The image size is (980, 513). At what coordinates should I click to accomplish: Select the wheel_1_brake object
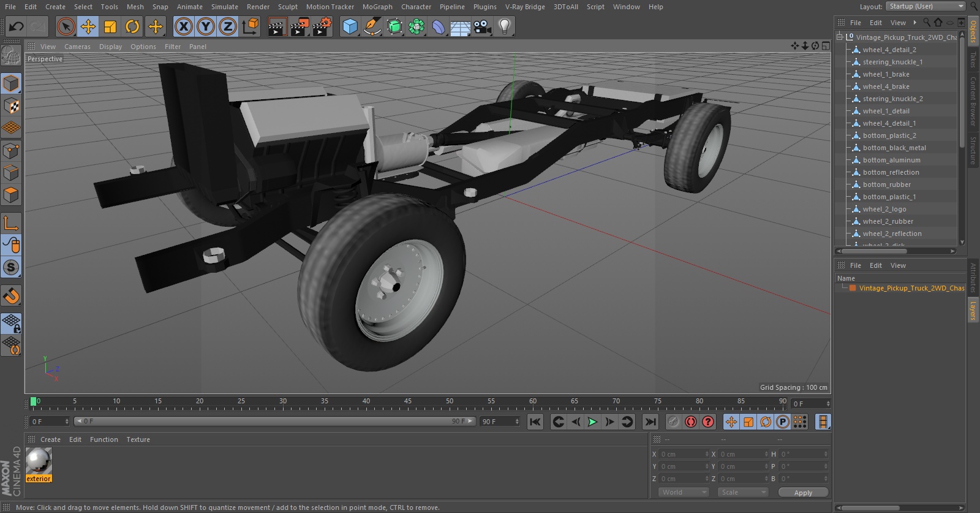(886, 74)
